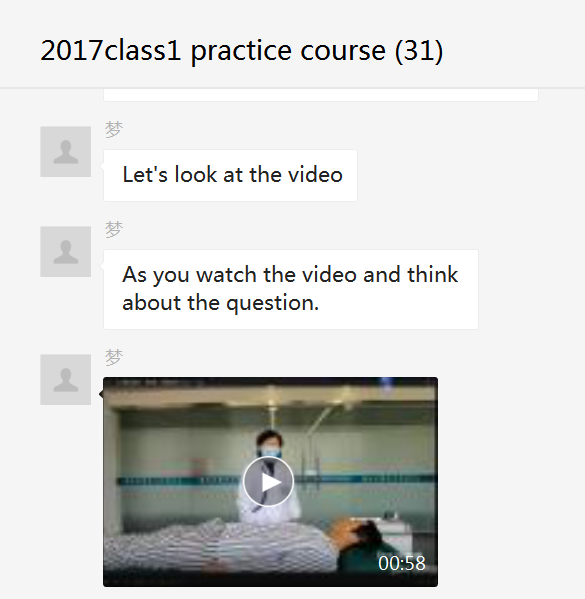
Task: Click the word "As" starting the second message
Action: point(134,275)
